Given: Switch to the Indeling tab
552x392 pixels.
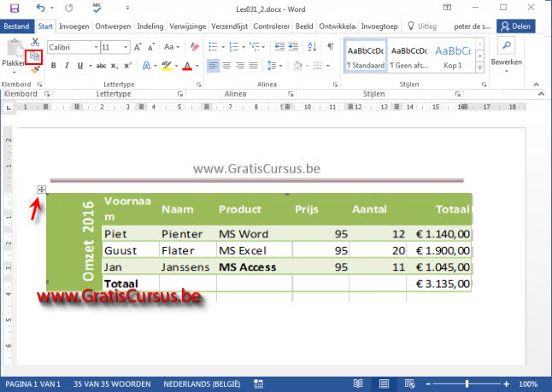Looking at the screenshot, I should point(150,26).
